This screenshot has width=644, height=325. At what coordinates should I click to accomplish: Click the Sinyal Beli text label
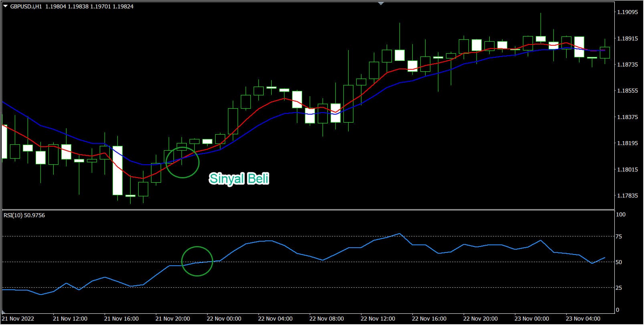(x=239, y=178)
